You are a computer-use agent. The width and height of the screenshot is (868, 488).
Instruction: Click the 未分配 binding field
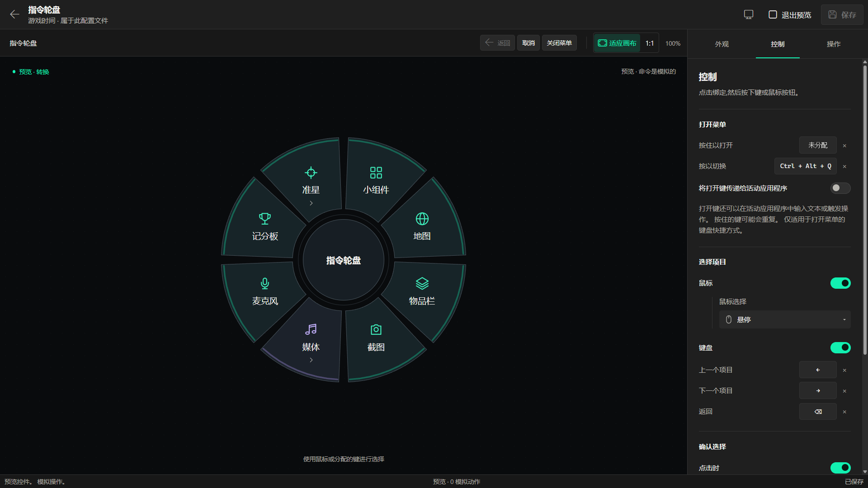click(x=818, y=145)
